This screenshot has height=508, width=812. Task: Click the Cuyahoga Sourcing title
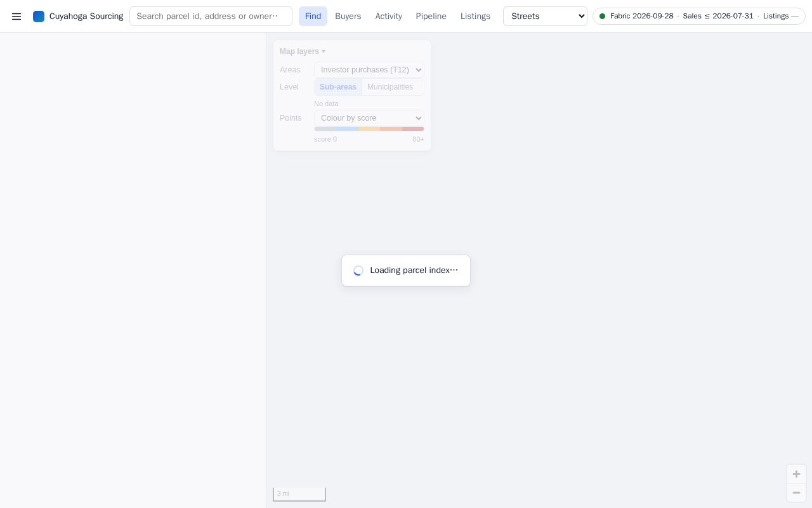coord(86,17)
